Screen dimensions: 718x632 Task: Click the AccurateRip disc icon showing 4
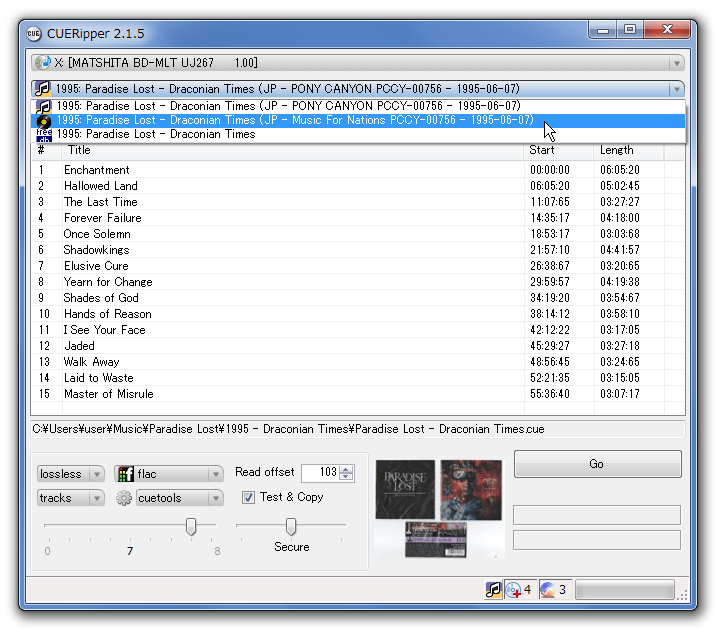coord(513,589)
